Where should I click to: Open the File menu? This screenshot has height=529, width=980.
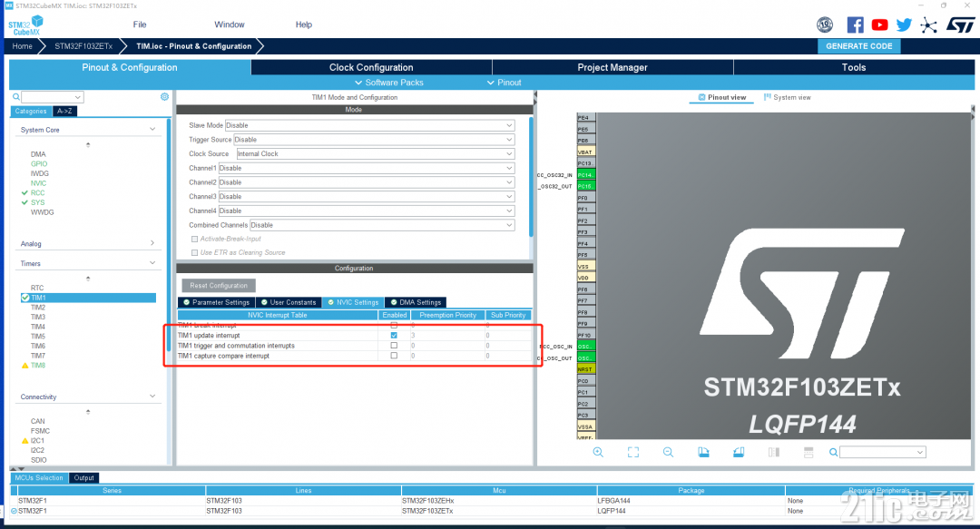(140, 24)
